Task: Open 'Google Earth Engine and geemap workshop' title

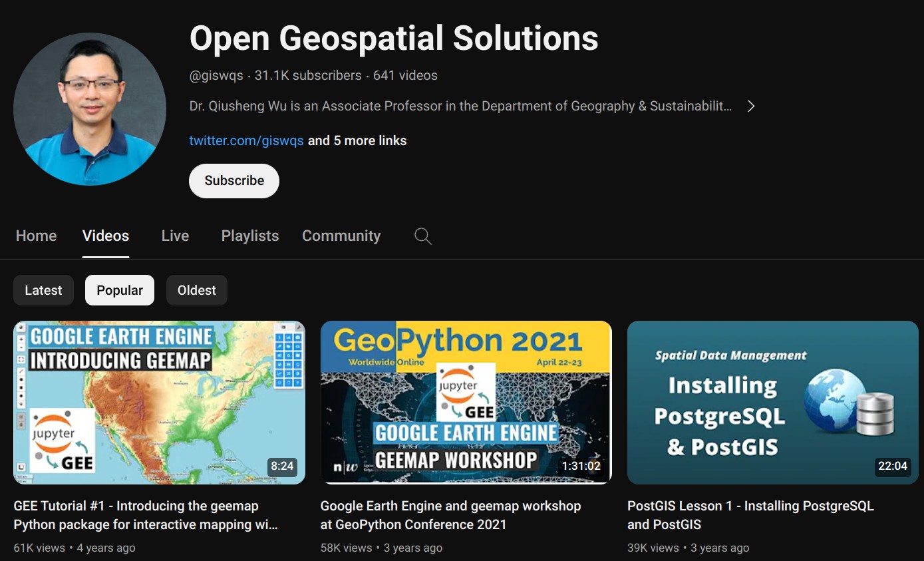Action: point(450,515)
